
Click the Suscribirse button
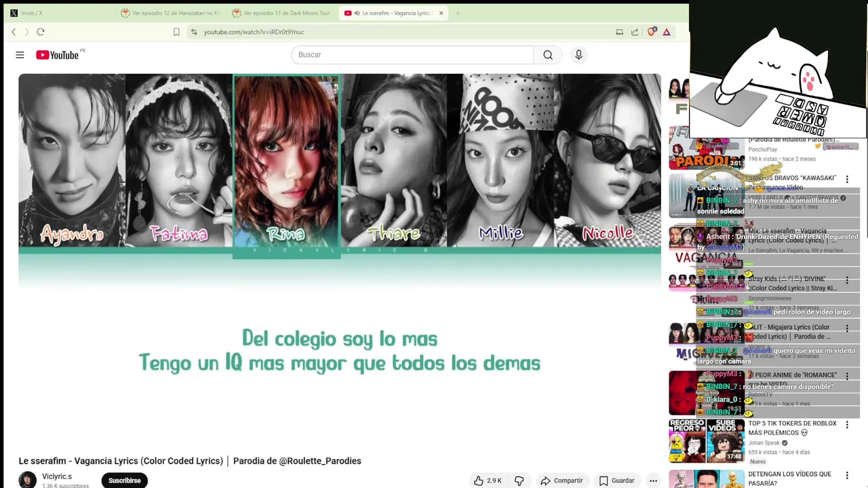tap(124, 481)
